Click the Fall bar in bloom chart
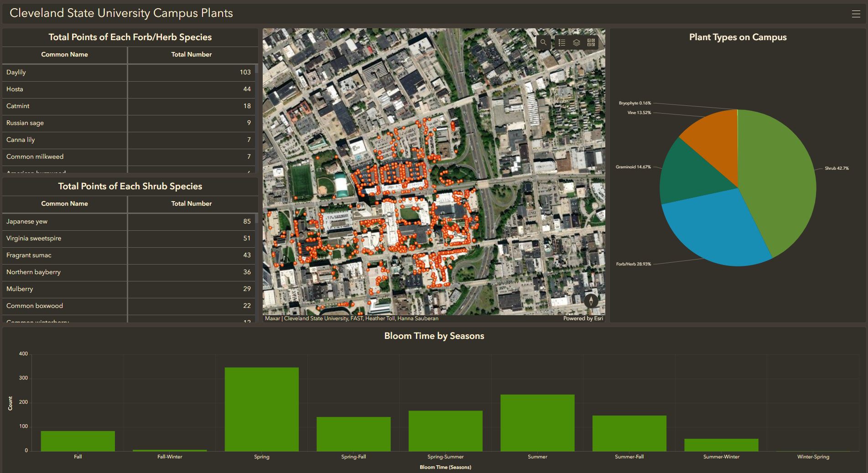Screen dimensions: 868x473 tap(78, 441)
